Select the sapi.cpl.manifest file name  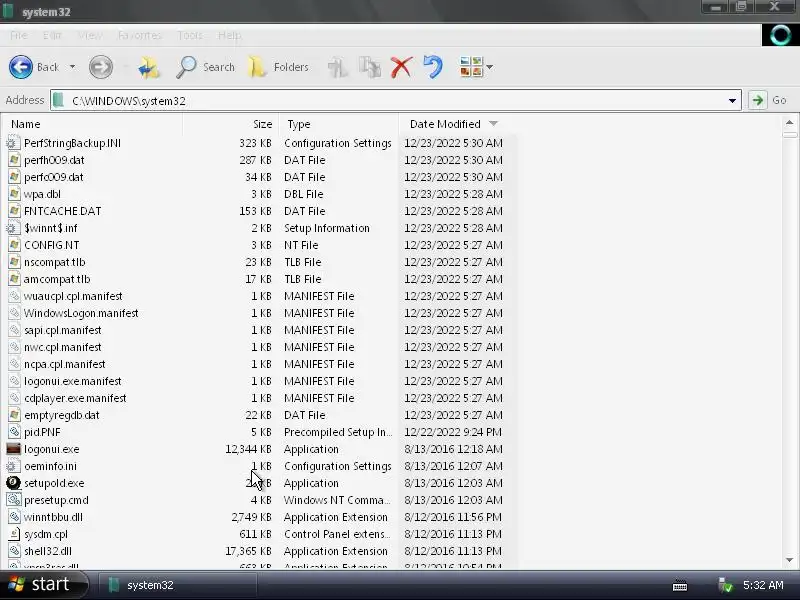click(63, 330)
